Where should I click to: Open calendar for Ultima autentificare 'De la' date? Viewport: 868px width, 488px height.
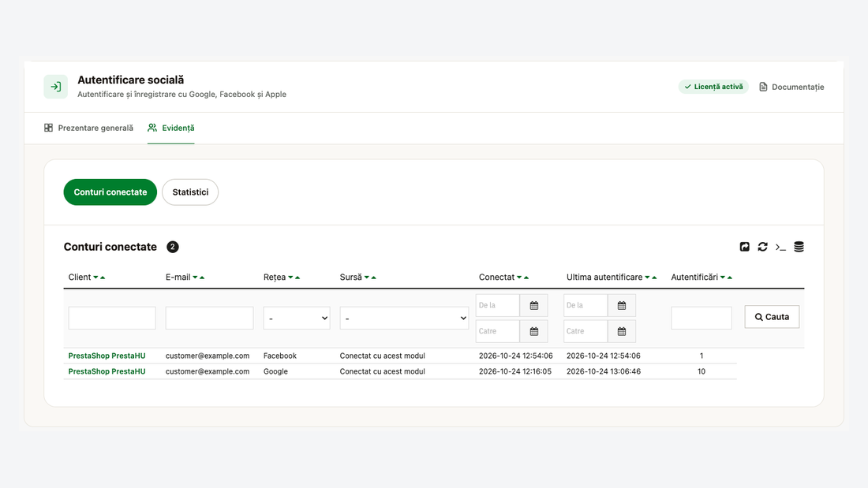622,305
